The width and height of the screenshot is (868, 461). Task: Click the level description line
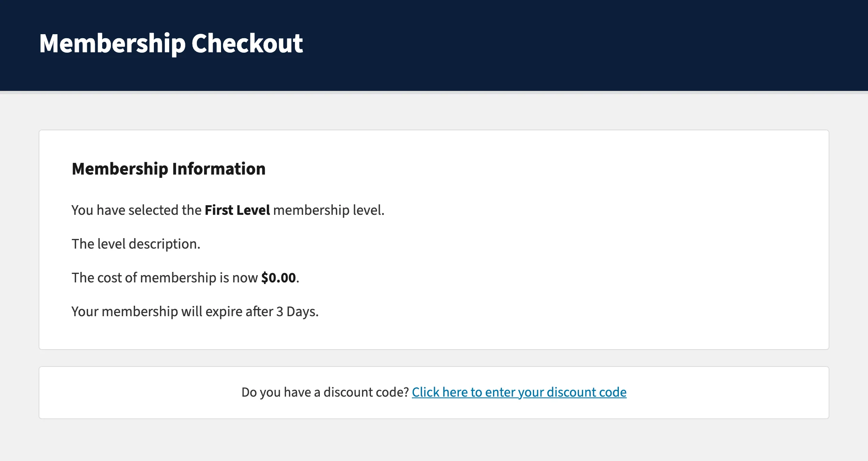click(136, 243)
